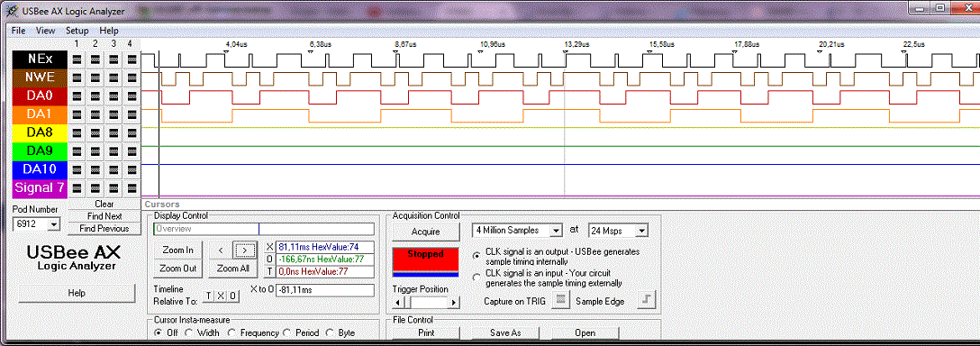Set timeline relative to T cursor
This screenshot has height=346, width=980.
click(209, 296)
